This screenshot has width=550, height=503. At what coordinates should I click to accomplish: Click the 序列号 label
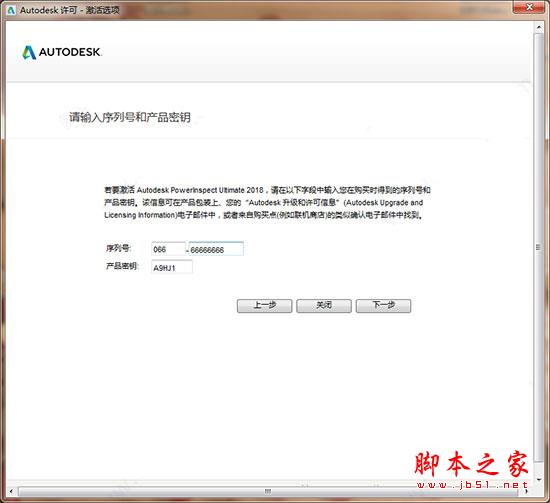[119, 248]
